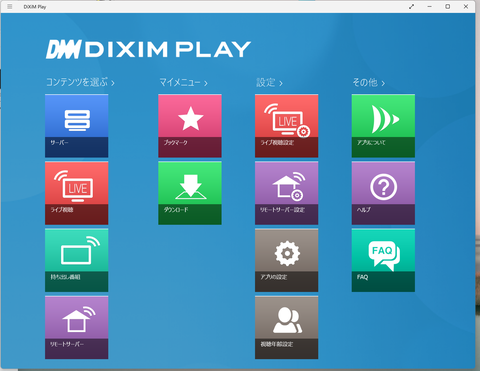480x371 pixels.
Task: Close the DiXiM Play window
Action: pyautogui.click(x=466, y=7)
